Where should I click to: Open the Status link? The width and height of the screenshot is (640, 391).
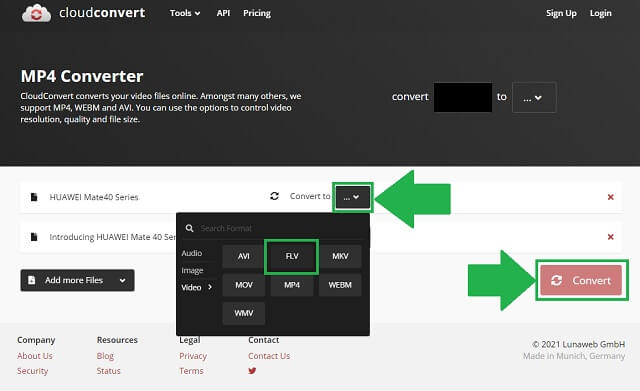(108, 371)
